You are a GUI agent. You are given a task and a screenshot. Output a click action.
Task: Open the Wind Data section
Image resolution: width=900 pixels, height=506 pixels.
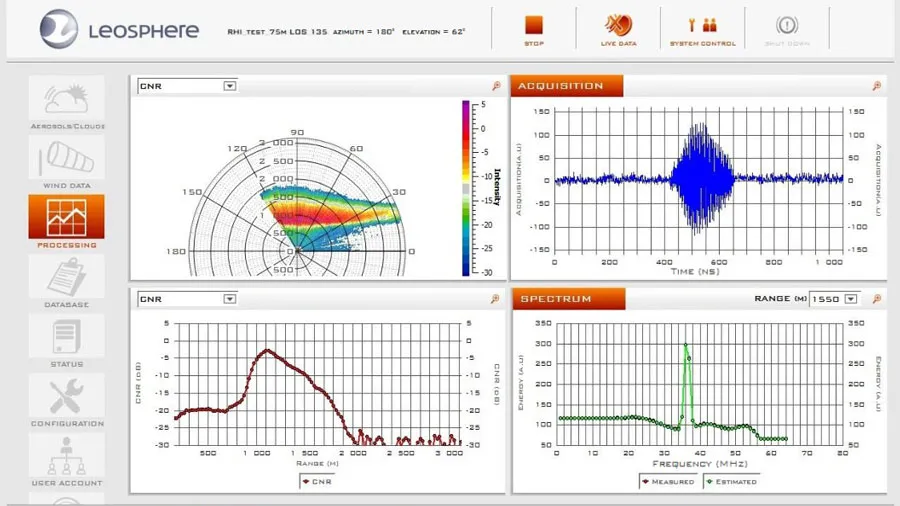(x=67, y=158)
